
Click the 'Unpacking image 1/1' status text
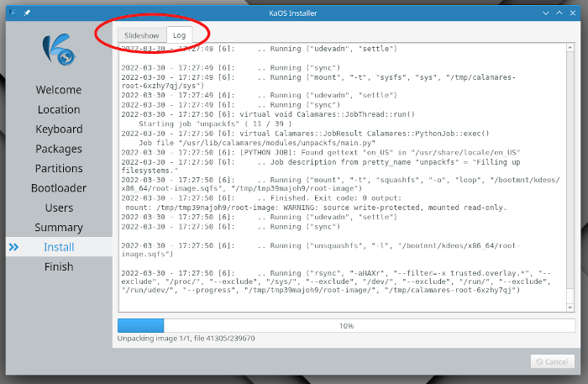click(x=186, y=339)
